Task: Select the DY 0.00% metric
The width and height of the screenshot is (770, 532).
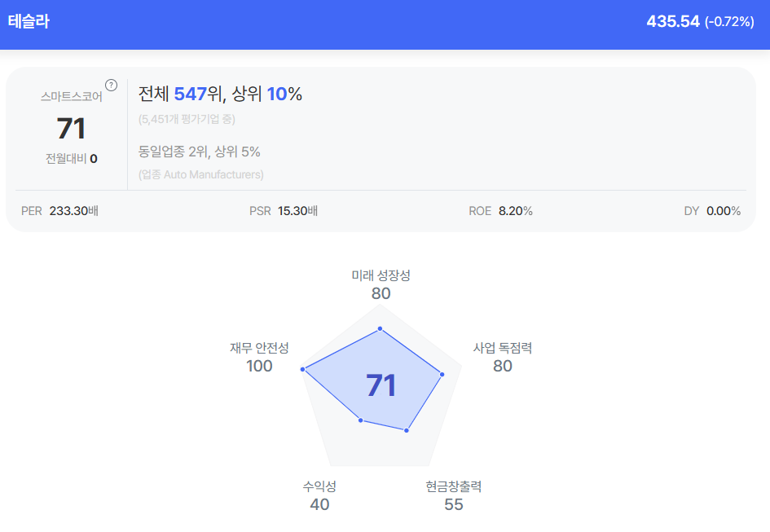Action: (712, 211)
